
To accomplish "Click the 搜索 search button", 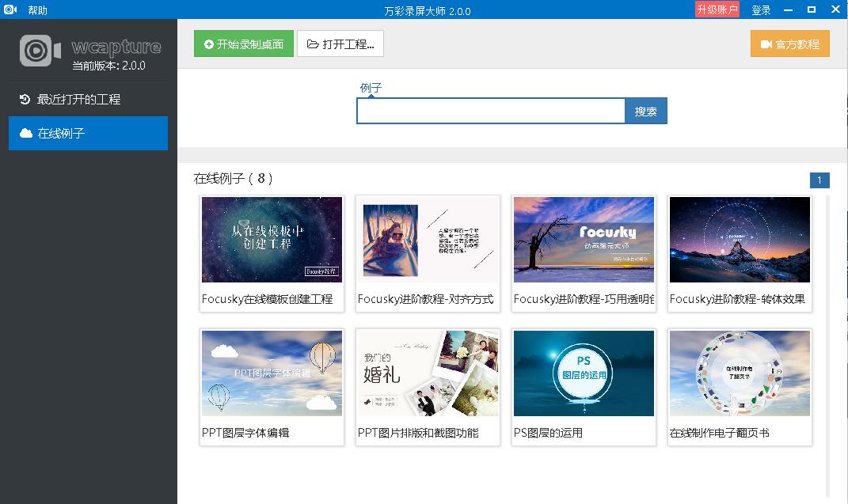I will (646, 111).
